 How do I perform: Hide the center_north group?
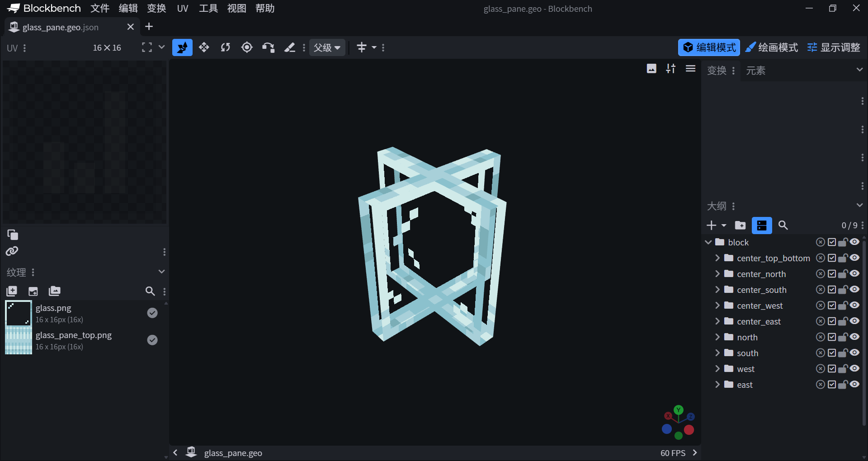(x=854, y=274)
